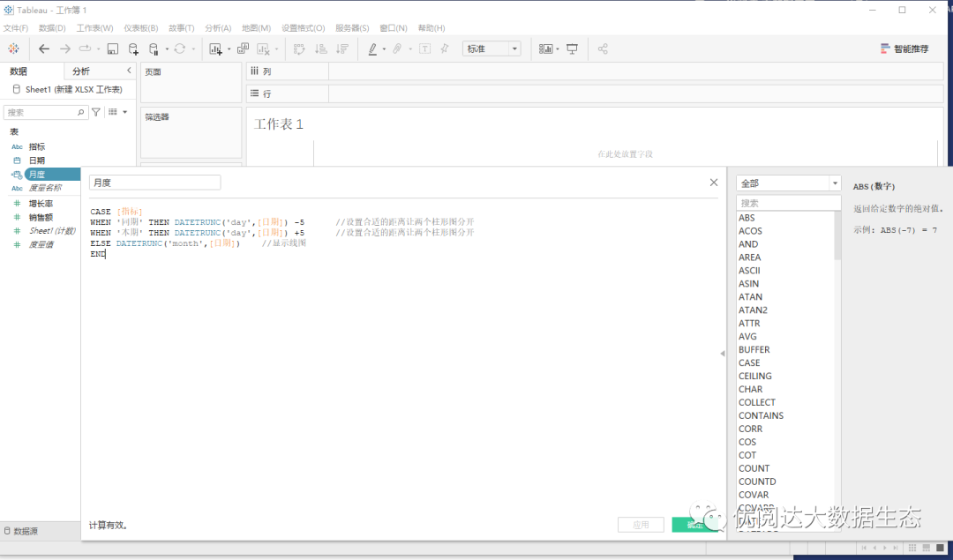Select the COUNTD function in the list
This screenshot has height=560, width=953.
click(757, 481)
